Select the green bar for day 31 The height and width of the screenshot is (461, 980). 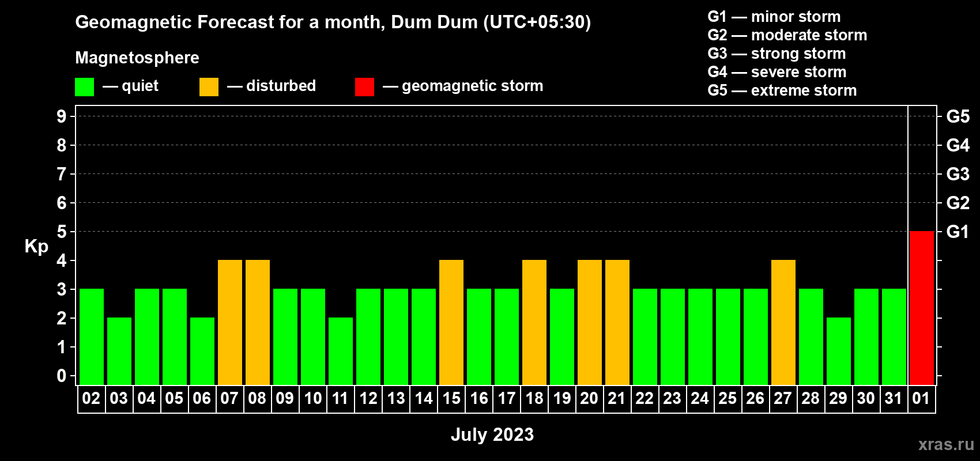(894, 337)
